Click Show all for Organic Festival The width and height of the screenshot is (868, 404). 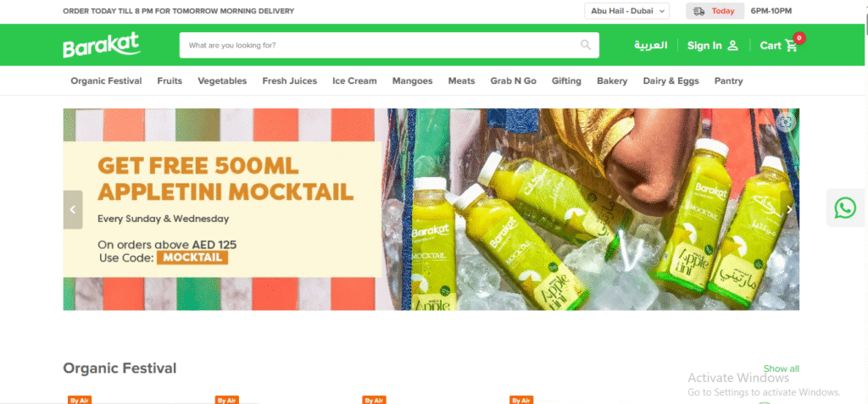tap(781, 368)
